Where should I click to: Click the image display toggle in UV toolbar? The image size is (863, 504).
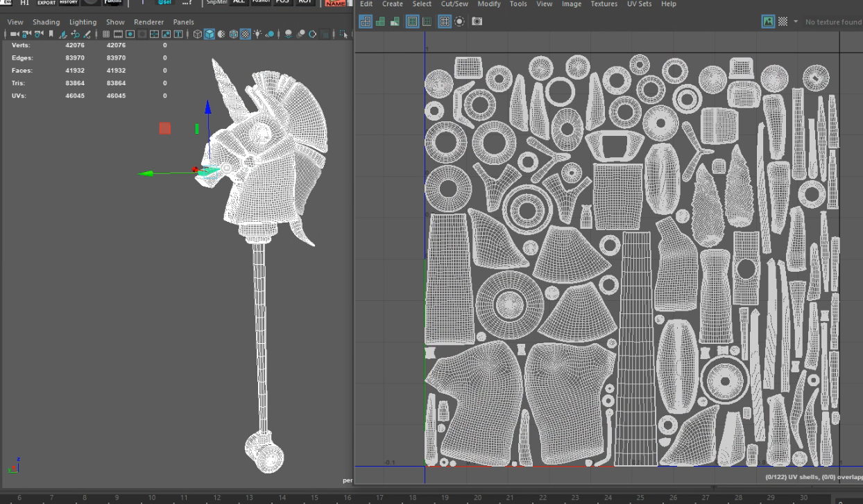coord(768,21)
